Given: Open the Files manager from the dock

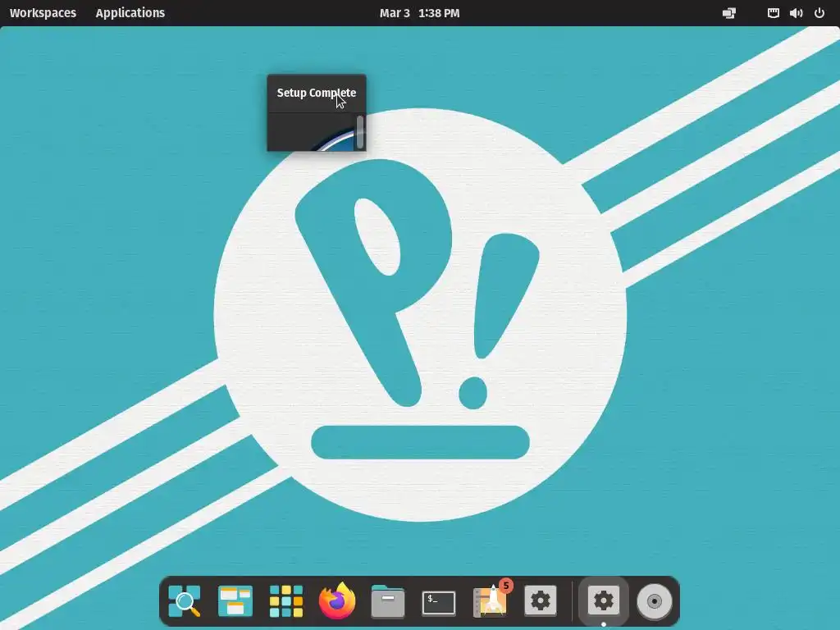Looking at the screenshot, I should (x=388, y=601).
